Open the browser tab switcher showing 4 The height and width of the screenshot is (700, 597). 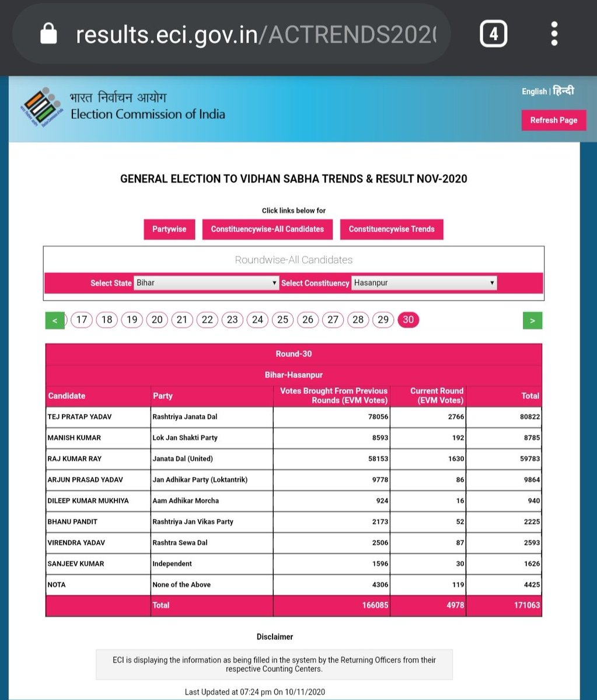click(x=493, y=34)
